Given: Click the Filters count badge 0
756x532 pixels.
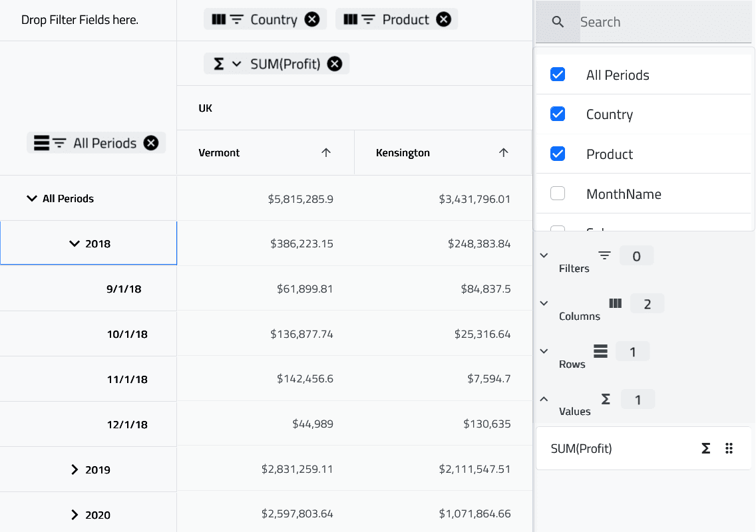Looking at the screenshot, I should point(636,256).
